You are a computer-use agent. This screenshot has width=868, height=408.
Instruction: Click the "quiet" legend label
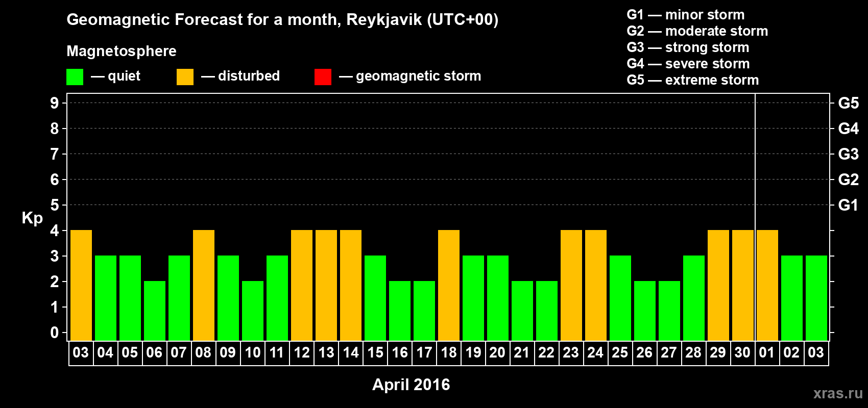click(x=124, y=76)
